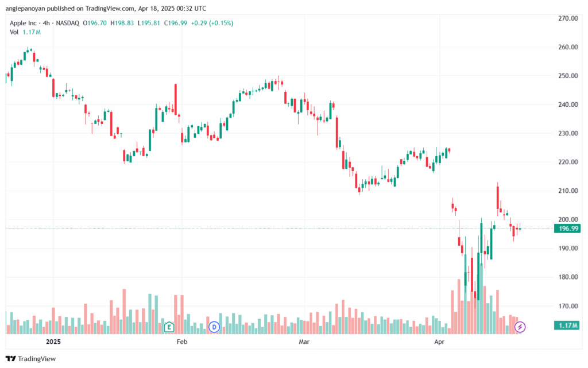Click the 4h timeframe in chart title

46,23
